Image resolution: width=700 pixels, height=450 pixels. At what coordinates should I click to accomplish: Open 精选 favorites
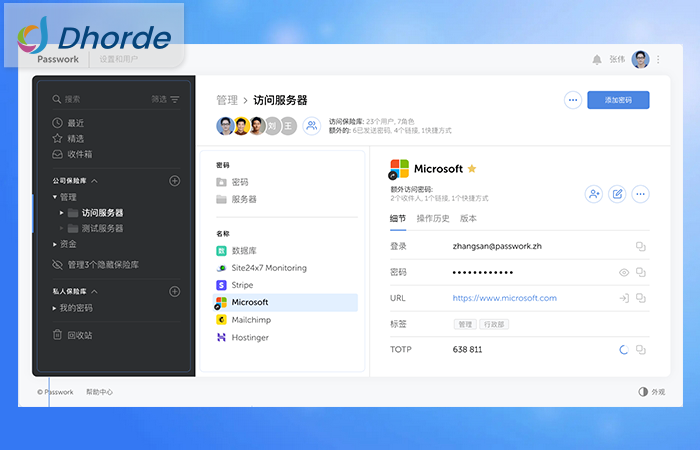click(68, 138)
